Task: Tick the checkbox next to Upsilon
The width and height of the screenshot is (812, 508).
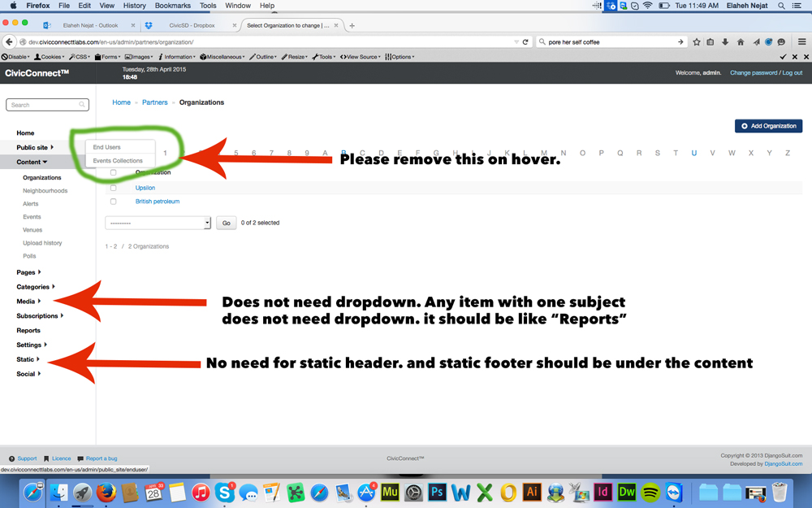Action: 113,188
